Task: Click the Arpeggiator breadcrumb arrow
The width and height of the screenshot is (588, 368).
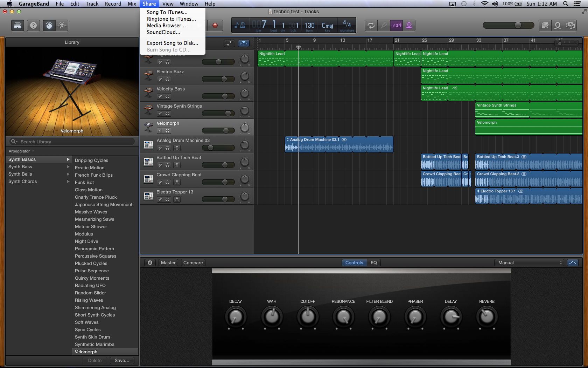Action: click(x=33, y=151)
